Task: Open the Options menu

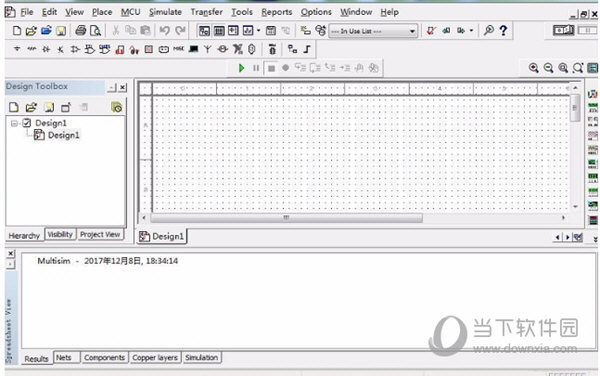Action: (x=316, y=12)
